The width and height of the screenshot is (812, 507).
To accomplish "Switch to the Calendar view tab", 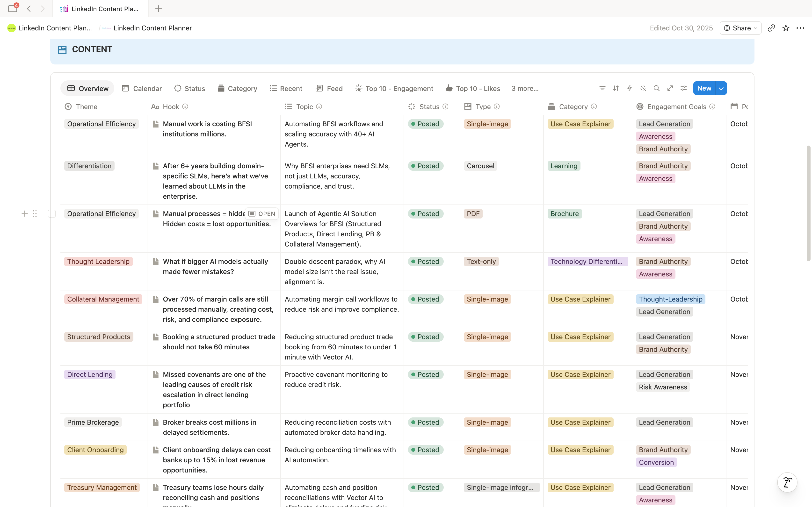I will pos(142,89).
